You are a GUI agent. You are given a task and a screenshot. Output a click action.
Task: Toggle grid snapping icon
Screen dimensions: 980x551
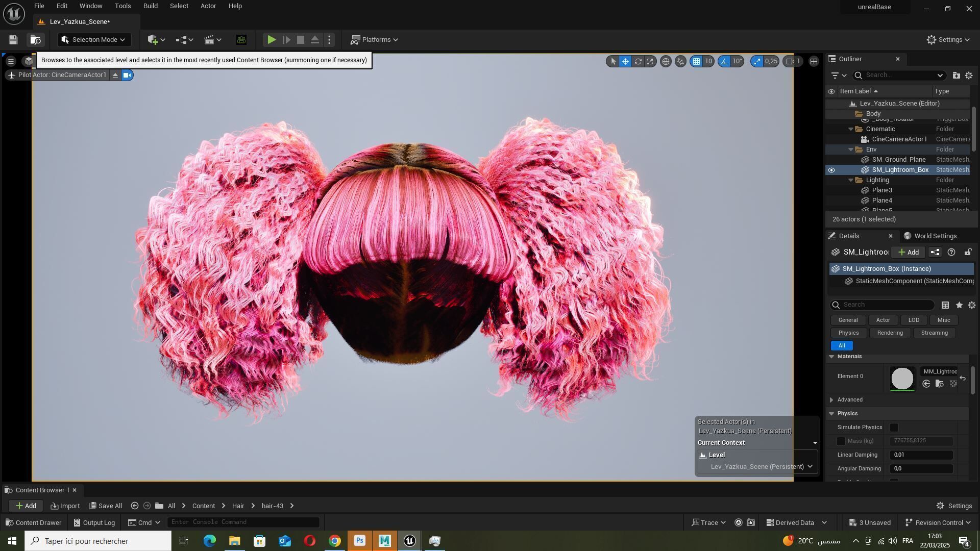point(696,61)
